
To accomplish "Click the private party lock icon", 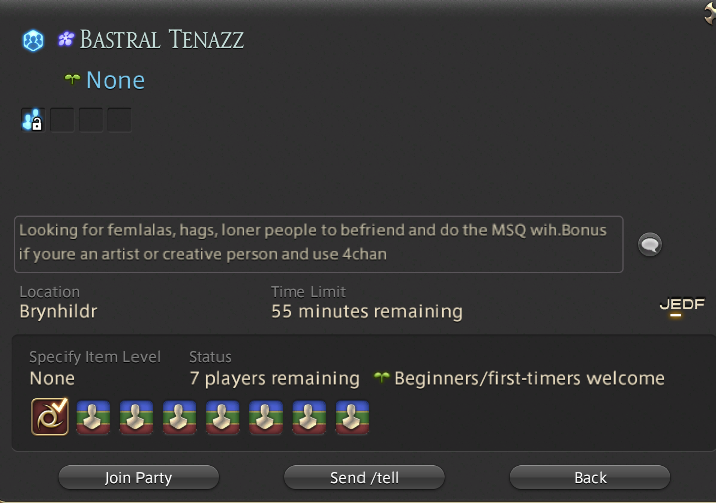I will point(33,120).
